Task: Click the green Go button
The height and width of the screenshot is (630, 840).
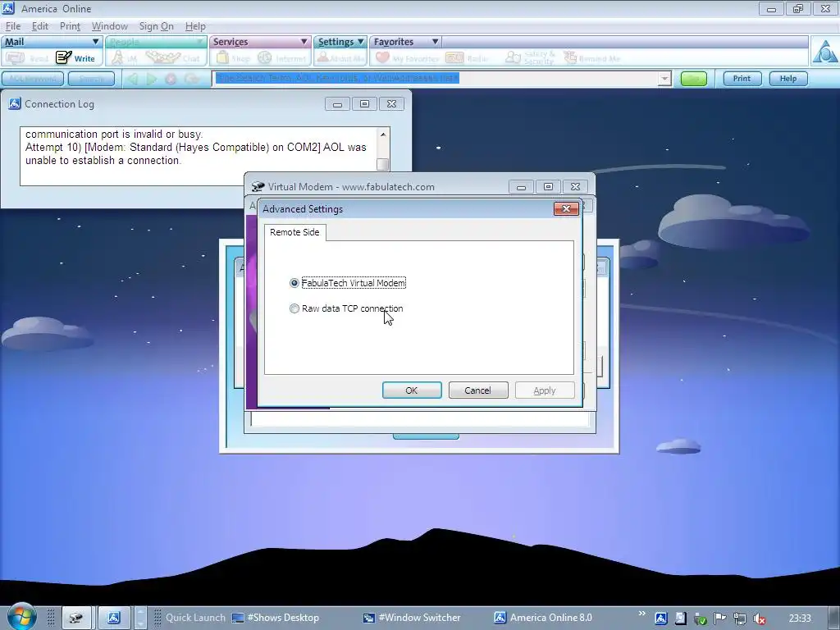Action: (x=693, y=79)
